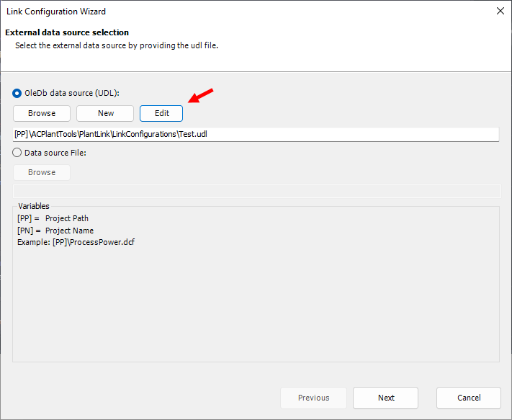
Task: Click the 'Example: [PP]\ProcessPower.dcf' line
Action: click(x=76, y=242)
